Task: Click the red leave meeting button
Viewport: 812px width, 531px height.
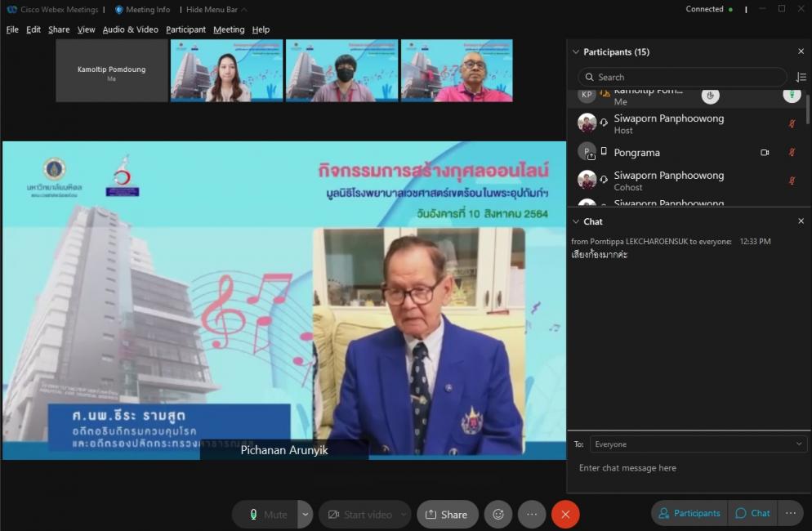Action: [565, 515]
